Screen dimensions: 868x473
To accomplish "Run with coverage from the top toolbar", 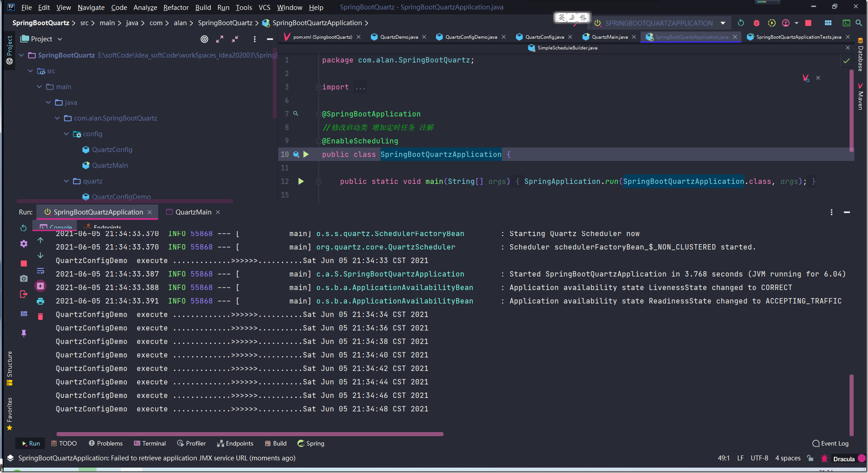I will pyautogui.click(x=771, y=23).
